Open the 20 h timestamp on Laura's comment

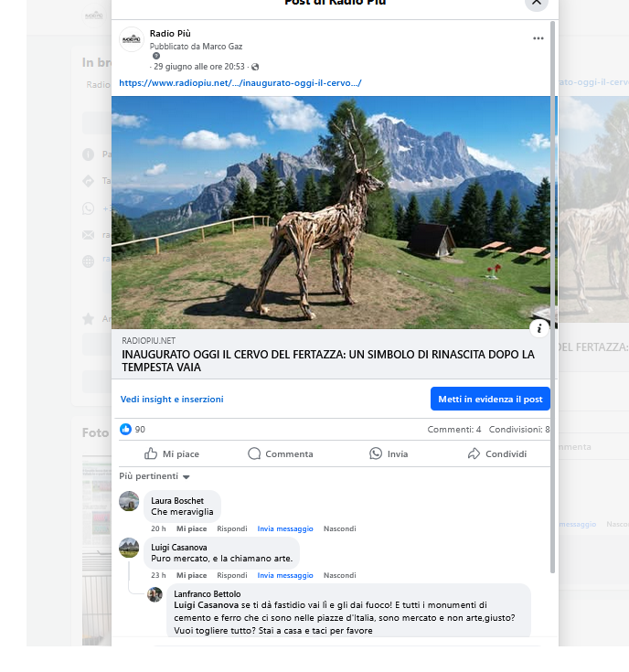[x=158, y=528]
